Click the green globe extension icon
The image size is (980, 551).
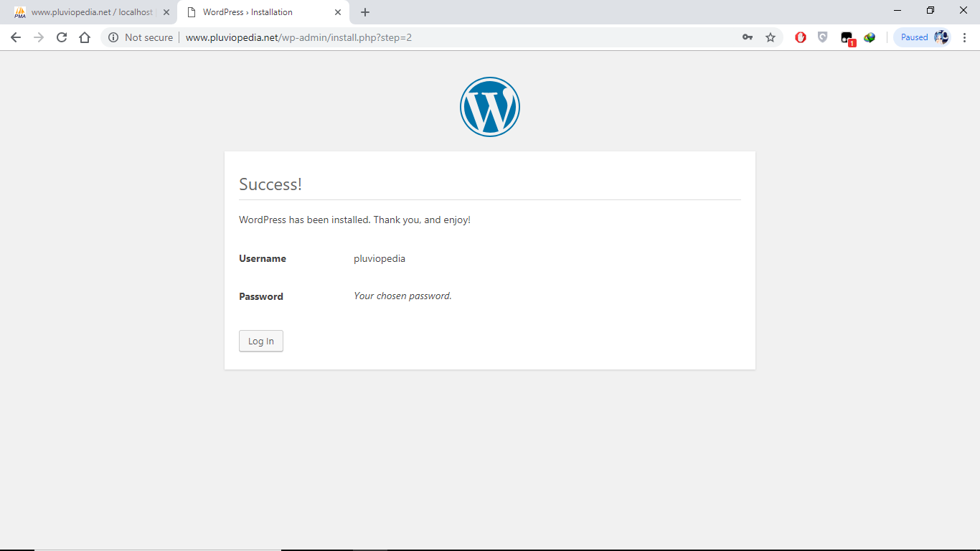870,37
